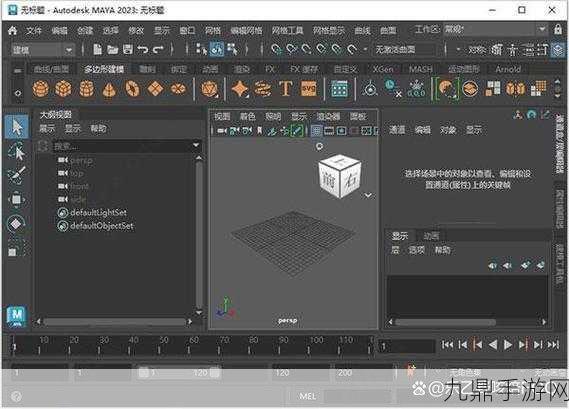Image resolution: width=569 pixels, height=409 pixels.
Task: Toggle the resolution gate icon in viewport toolbar
Action: pyautogui.click(x=341, y=131)
